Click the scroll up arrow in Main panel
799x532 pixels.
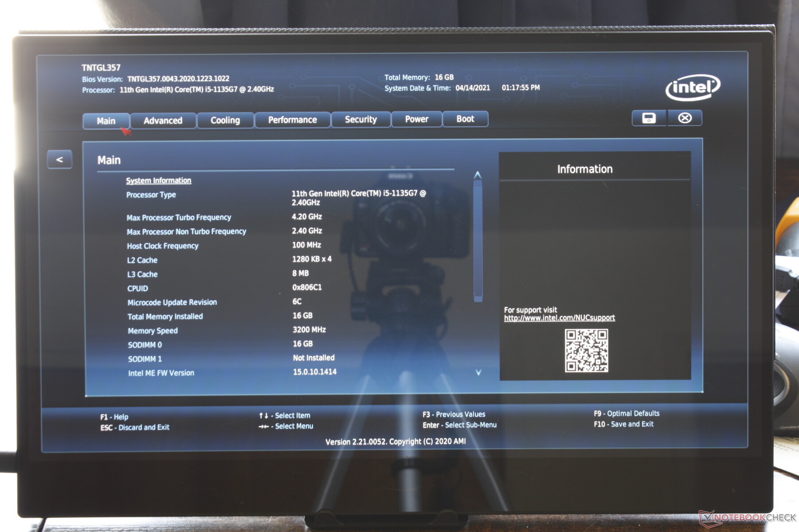478,175
